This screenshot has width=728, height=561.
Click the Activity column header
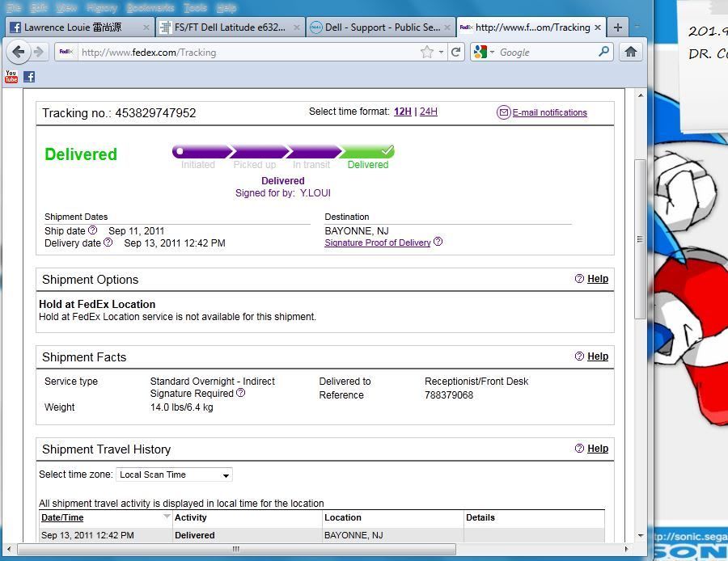(190, 517)
